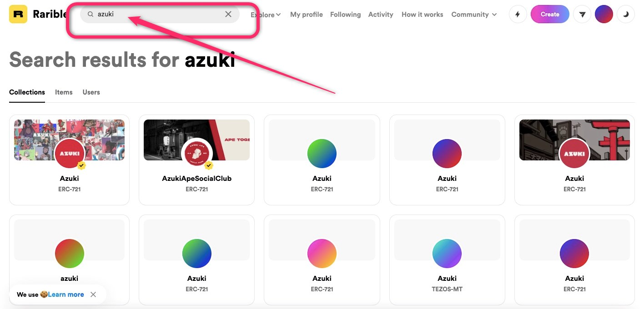Screen dimensions: 644x309
Task: Expand the Explore dropdown menu
Action: pyautogui.click(x=266, y=15)
